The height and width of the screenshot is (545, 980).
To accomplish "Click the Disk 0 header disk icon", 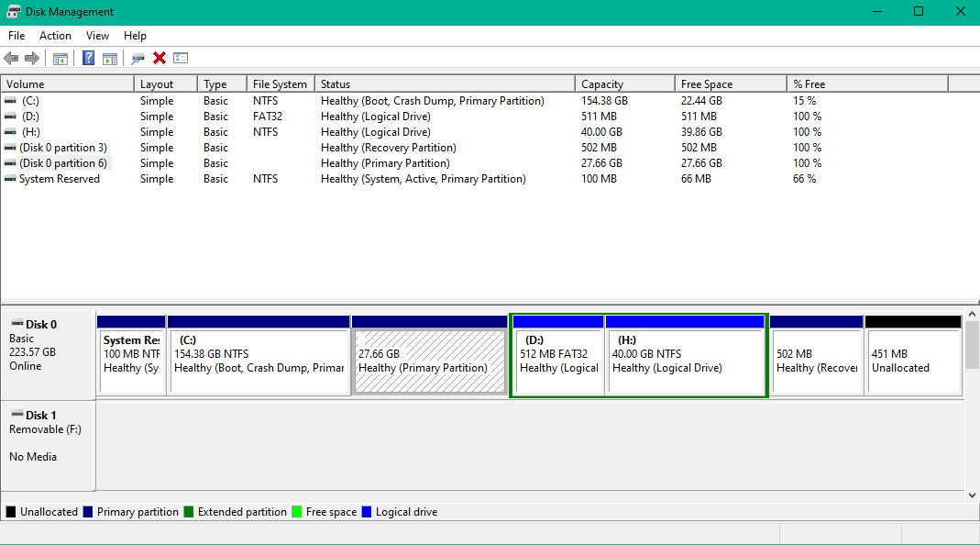I will 17,324.
